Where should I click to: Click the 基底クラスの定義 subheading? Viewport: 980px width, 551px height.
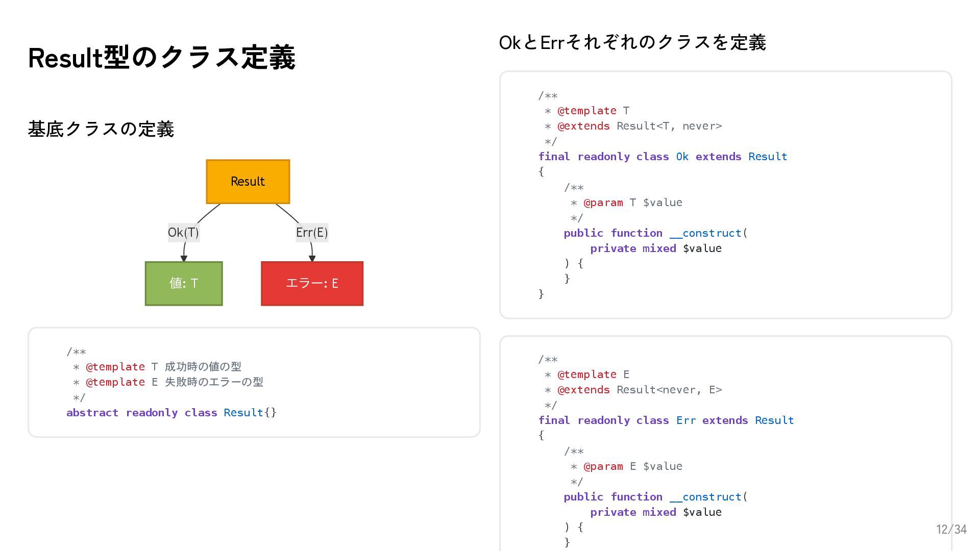click(x=101, y=129)
